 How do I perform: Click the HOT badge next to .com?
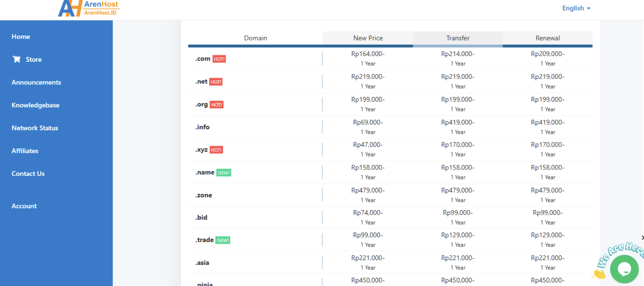[219, 59]
